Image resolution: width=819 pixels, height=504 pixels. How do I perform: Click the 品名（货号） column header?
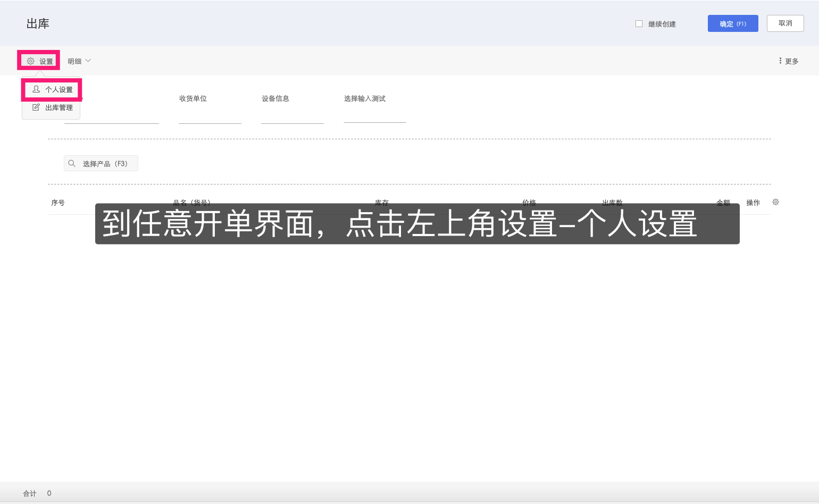[x=190, y=203]
